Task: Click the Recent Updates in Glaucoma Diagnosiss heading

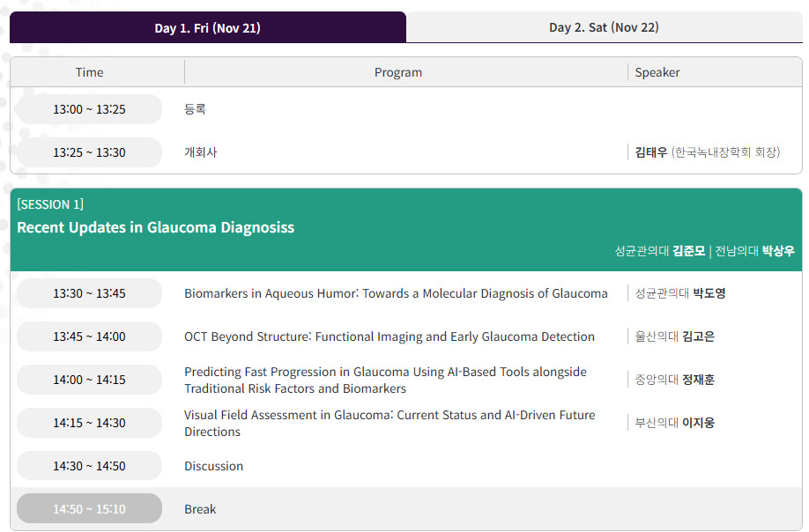Action: pyautogui.click(x=156, y=227)
